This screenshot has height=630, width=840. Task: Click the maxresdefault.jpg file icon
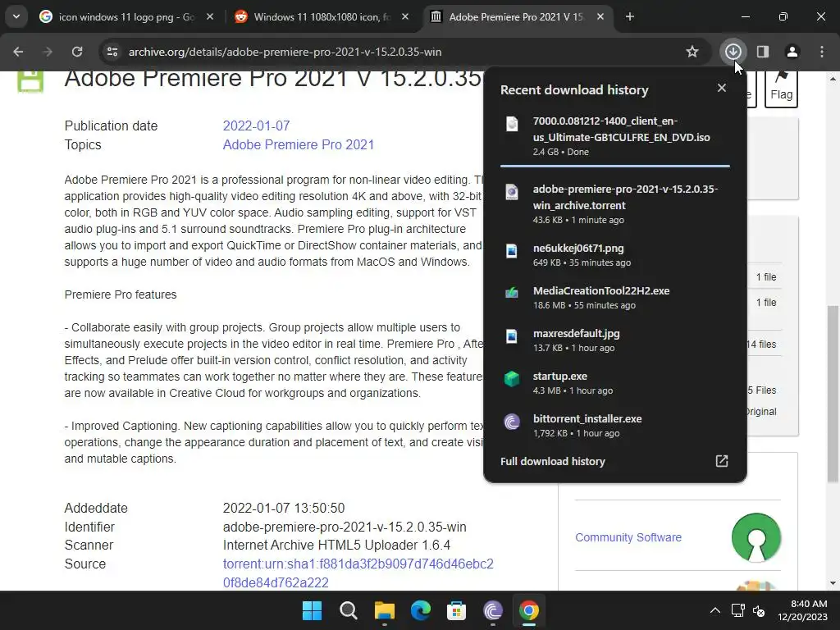click(512, 336)
